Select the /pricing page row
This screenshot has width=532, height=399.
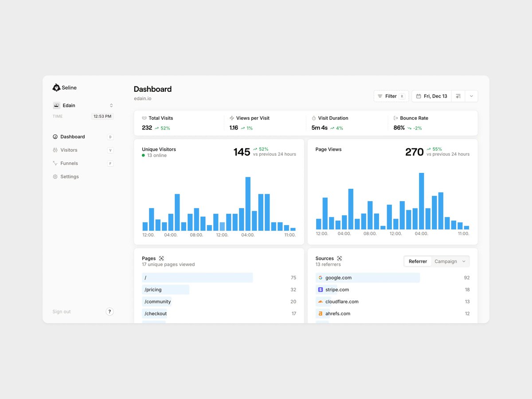219,289
